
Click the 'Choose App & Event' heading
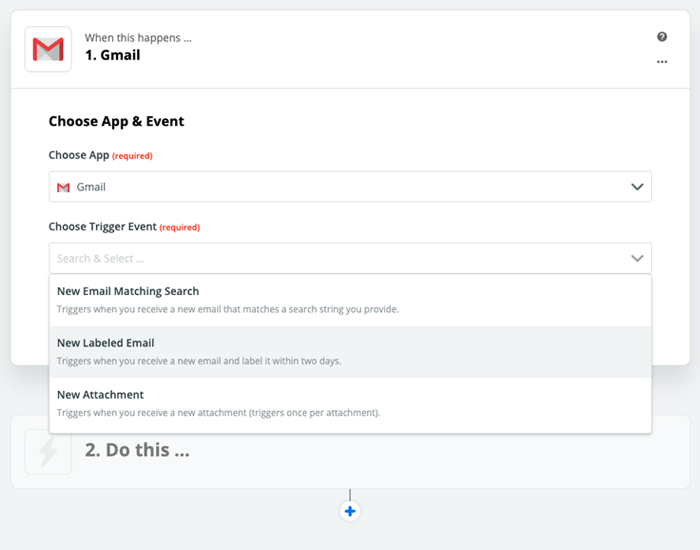pos(116,121)
